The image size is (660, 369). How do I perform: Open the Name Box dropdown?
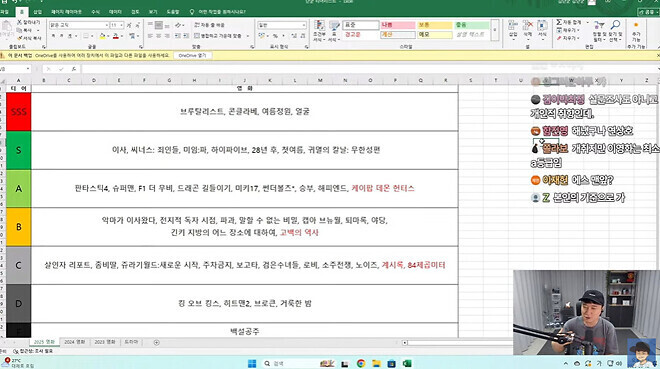(x=28, y=69)
